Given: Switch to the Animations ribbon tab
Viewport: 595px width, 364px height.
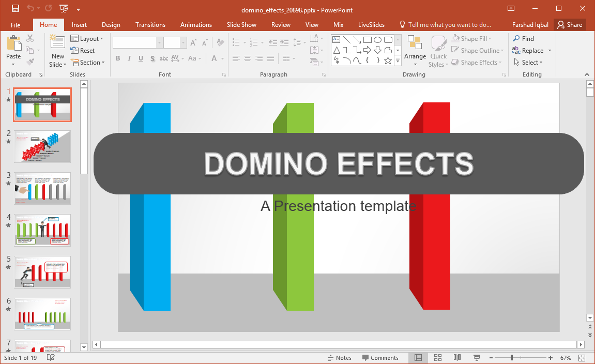Looking at the screenshot, I should pos(196,25).
